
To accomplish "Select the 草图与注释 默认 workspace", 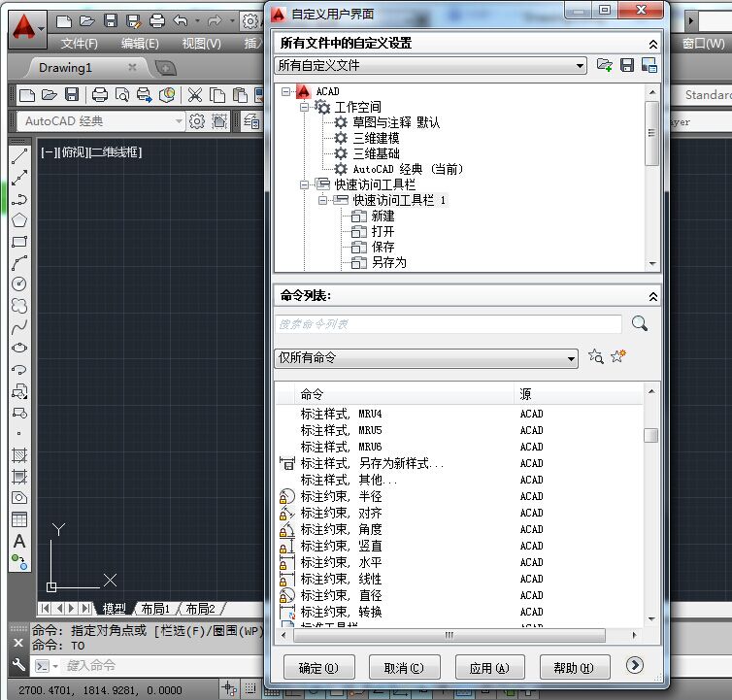I will click(396, 122).
